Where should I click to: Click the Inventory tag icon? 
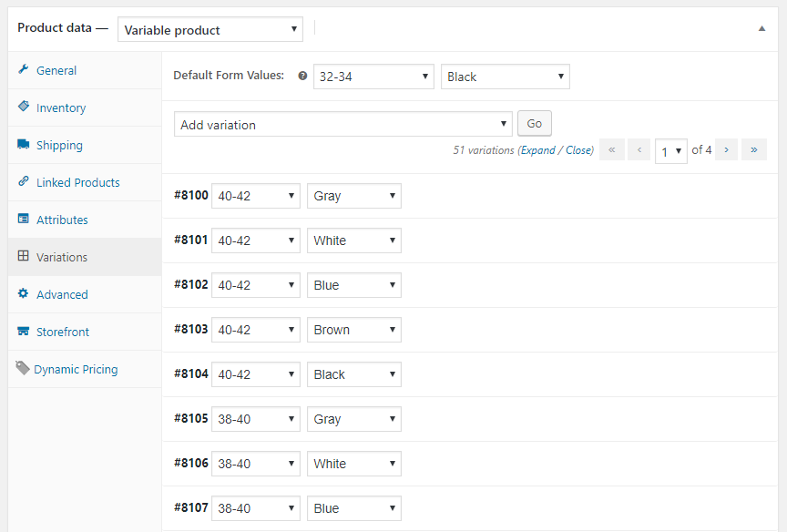coord(23,106)
